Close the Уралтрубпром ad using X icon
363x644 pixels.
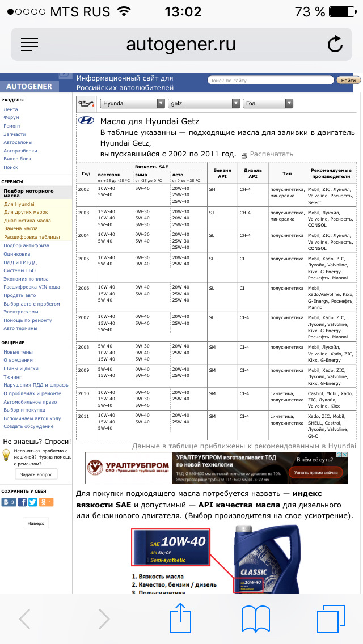pos(345,455)
